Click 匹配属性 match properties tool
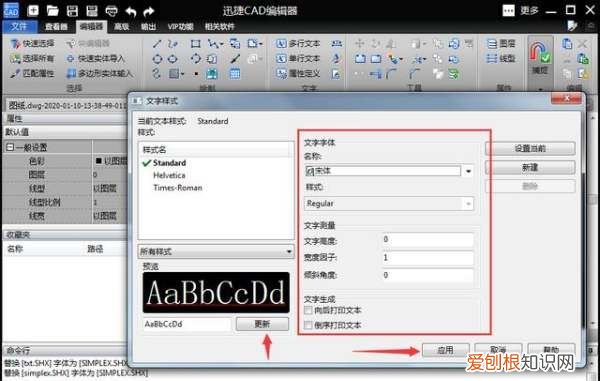The width and height of the screenshot is (600, 381). (33, 73)
